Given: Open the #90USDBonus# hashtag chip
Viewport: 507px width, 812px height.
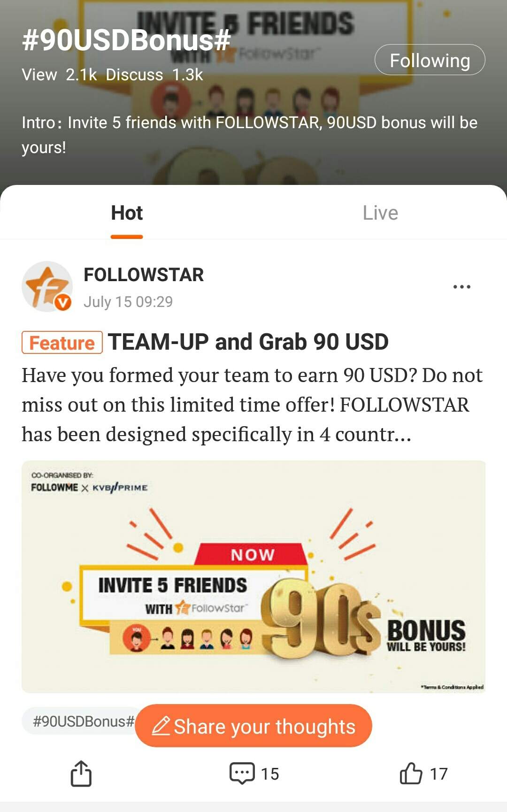Looking at the screenshot, I should (83, 721).
